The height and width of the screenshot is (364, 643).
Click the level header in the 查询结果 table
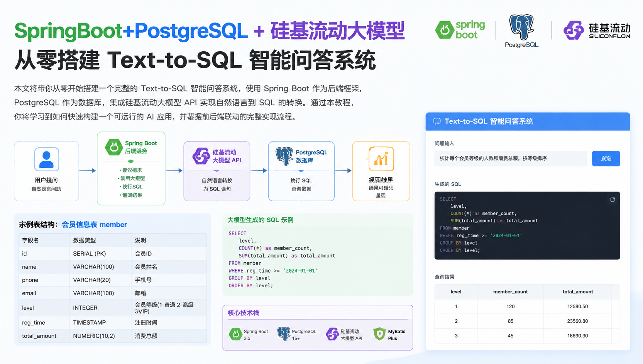(456, 292)
